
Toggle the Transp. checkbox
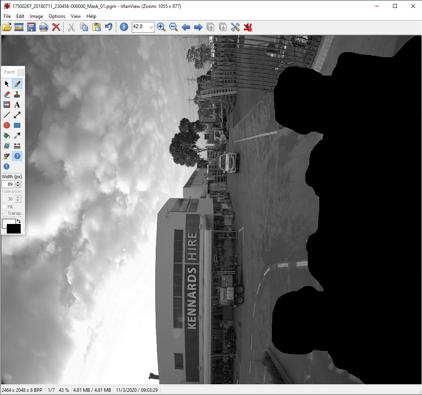(4, 213)
